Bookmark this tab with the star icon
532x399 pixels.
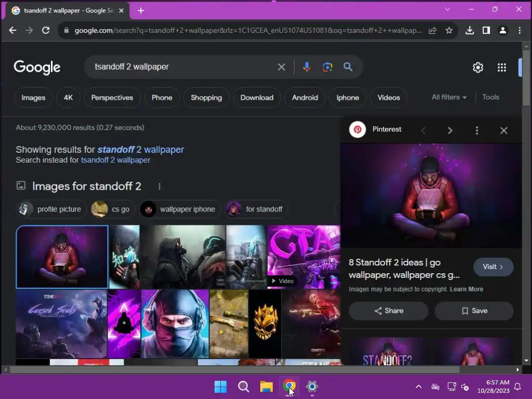point(449,30)
